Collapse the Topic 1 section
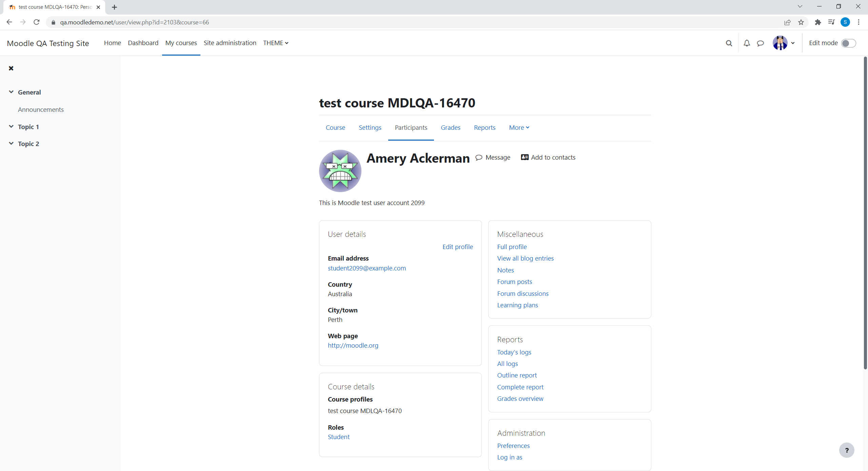Viewport: 868px width, 471px height. (11, 126)
